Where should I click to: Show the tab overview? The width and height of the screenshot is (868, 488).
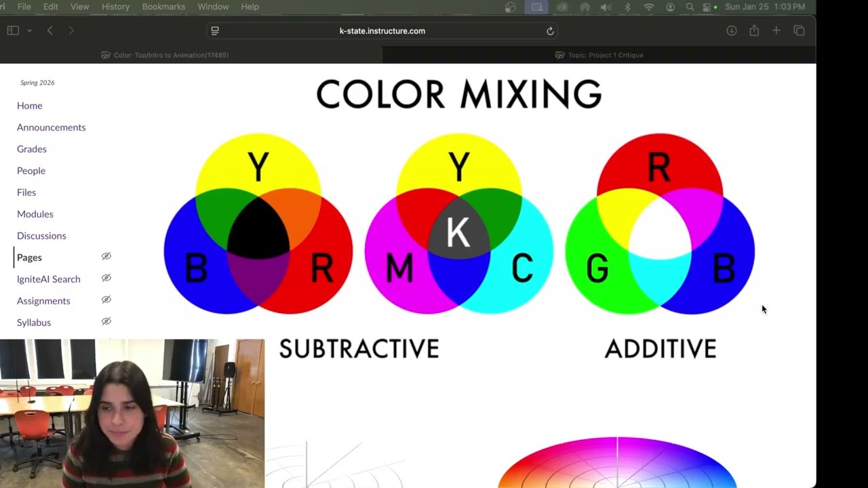[x=799, y=30]
